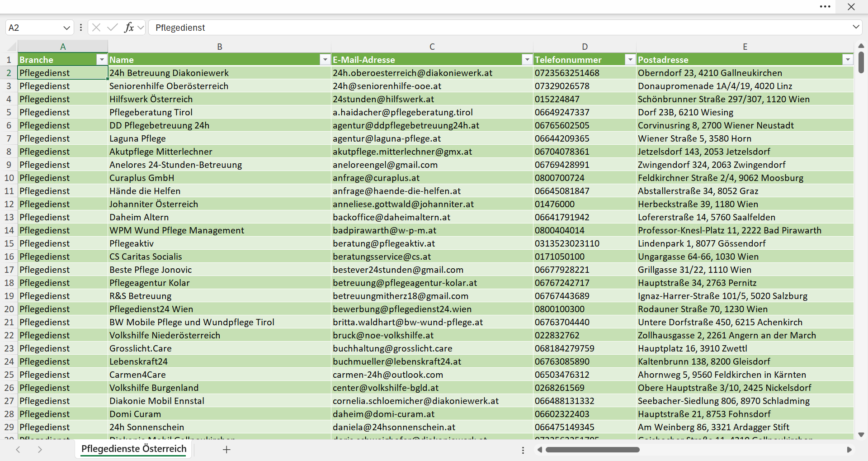Image resolution: width=868 pixels, height=461 pixels.
Task: Go to next sheet arrow
Action: point(40,449)
